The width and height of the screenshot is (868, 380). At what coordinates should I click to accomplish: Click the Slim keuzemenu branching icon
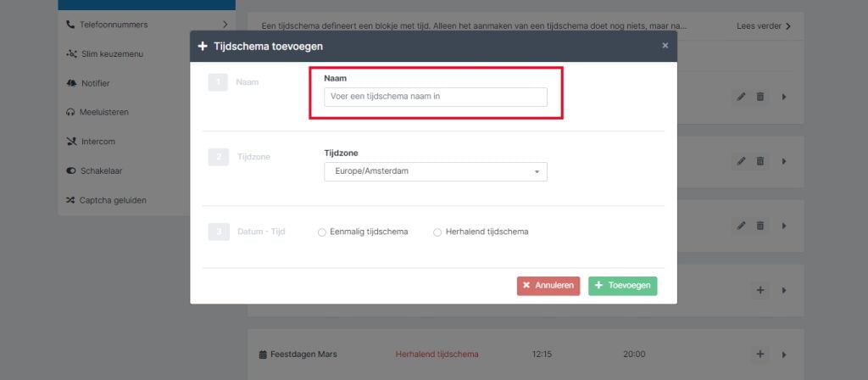(71, 54)
